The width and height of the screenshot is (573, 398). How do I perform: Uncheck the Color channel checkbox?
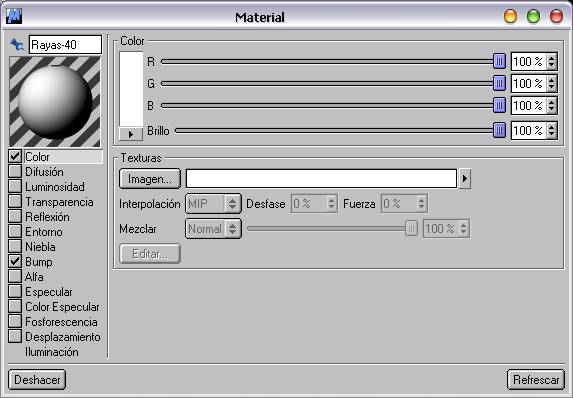pos(15,156)
